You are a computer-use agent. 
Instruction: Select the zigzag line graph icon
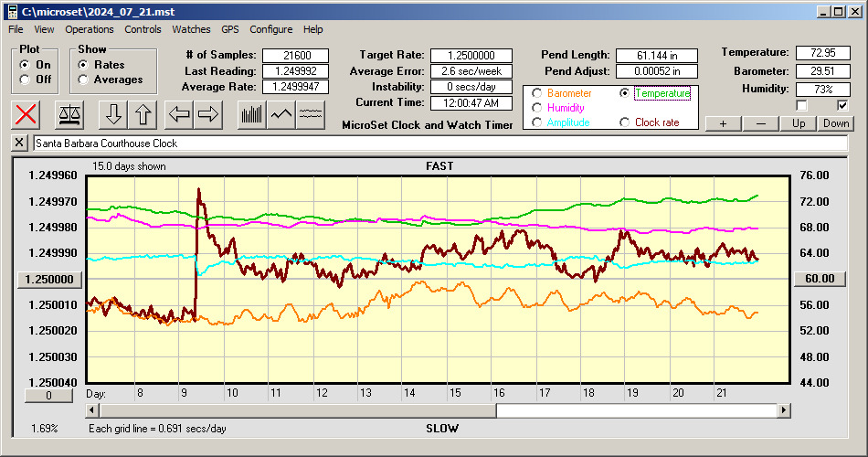281,114
